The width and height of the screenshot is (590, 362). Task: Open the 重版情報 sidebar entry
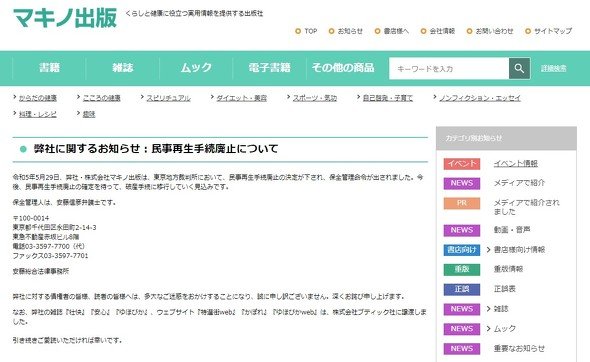[508, 269]
